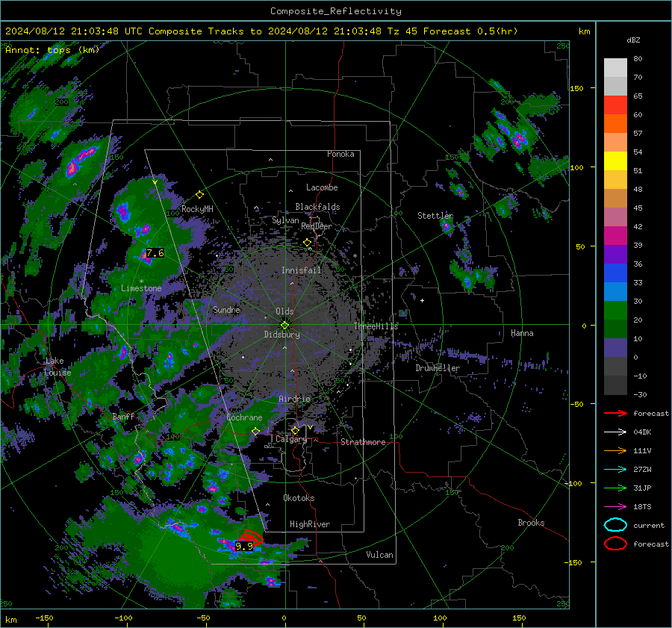The width and height of the screenshot is (672, 628).
Task: Click the Innisfail town label
Action: click(301, 270)
